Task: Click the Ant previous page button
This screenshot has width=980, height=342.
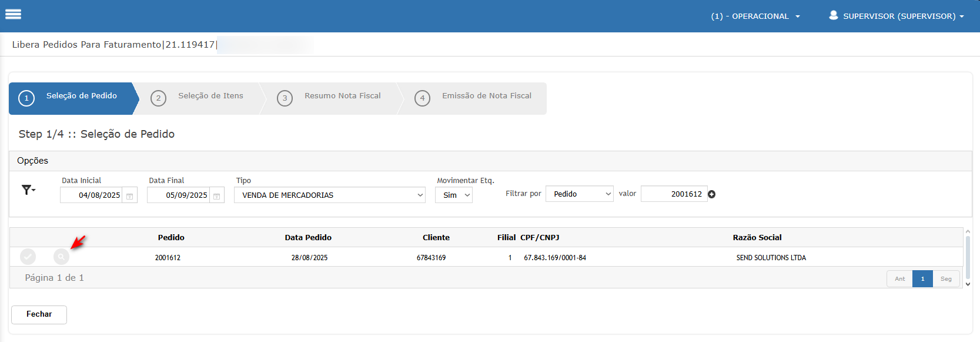Action: (x=899, y=278)
